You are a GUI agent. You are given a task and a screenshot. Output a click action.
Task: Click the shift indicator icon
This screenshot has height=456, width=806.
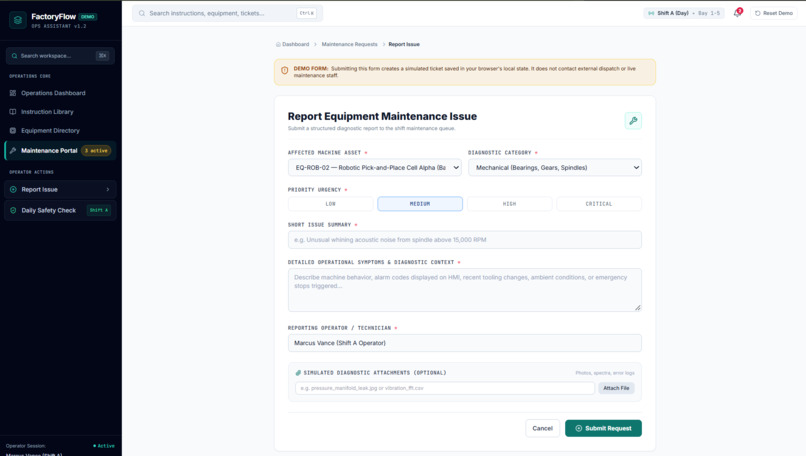point(651,13)
